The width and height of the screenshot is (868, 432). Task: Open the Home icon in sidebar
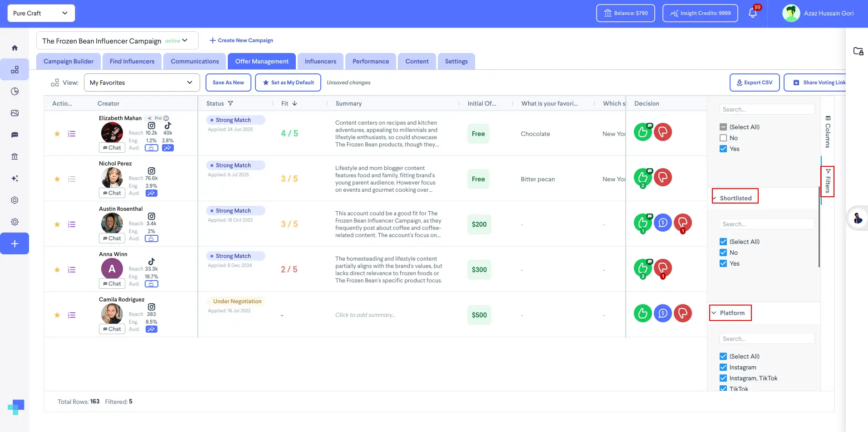[15, 48]
